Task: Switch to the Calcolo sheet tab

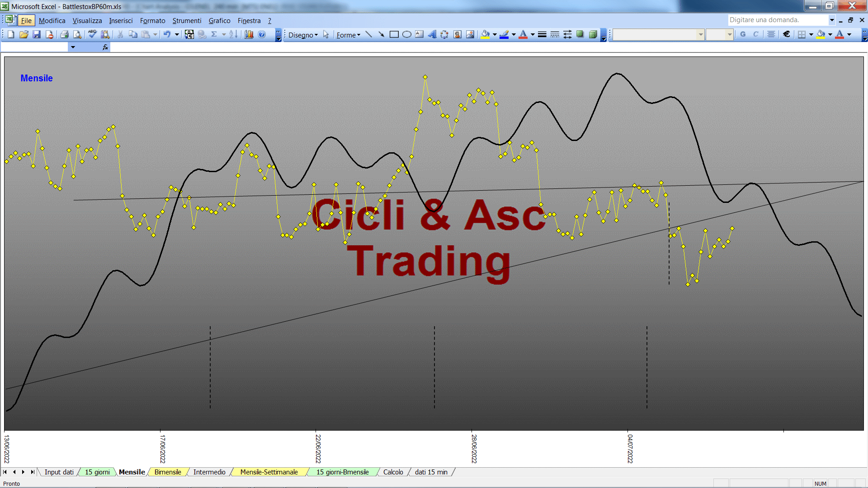Action: (393, 472)
